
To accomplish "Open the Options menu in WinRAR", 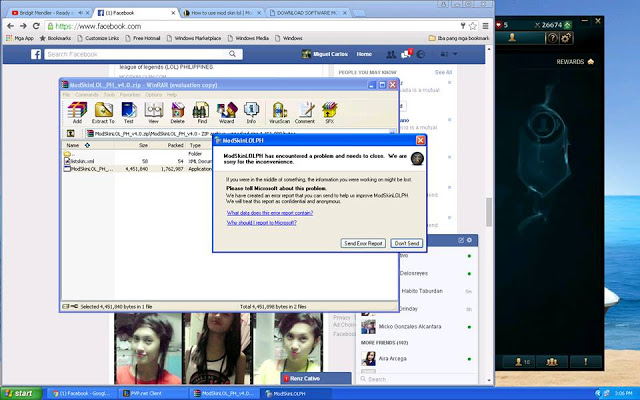I will [154, 95].
